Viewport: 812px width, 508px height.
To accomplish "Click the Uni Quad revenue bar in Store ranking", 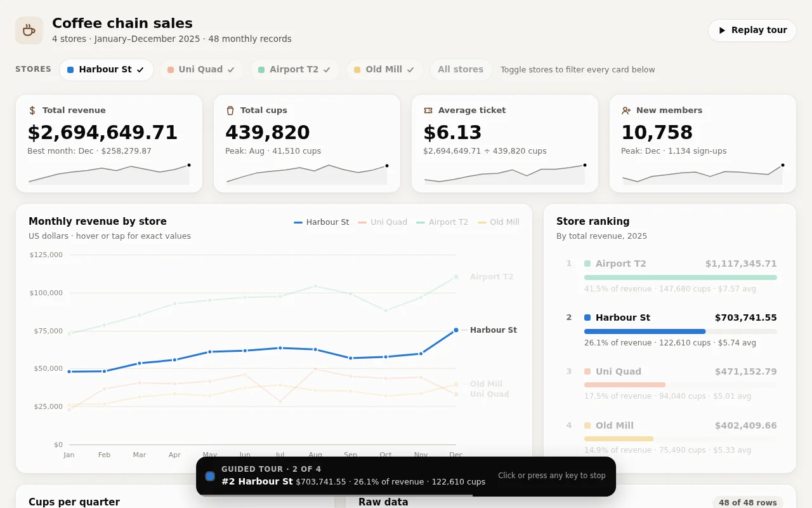I will coord(625,385).
